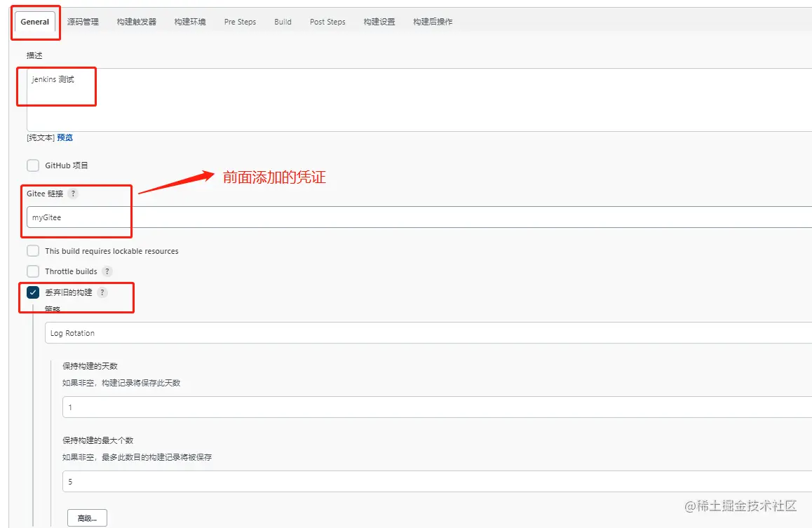Screen dimensions: 812x528
Task: Open help for 丢弃旧的构建
Action: 102,292
